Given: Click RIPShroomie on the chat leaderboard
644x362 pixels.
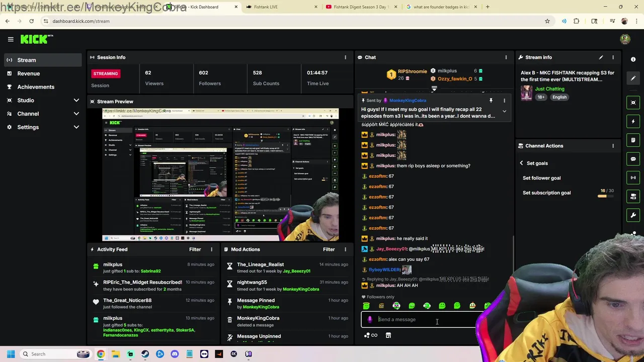Looking at the screenshot, I should point(412,71).
